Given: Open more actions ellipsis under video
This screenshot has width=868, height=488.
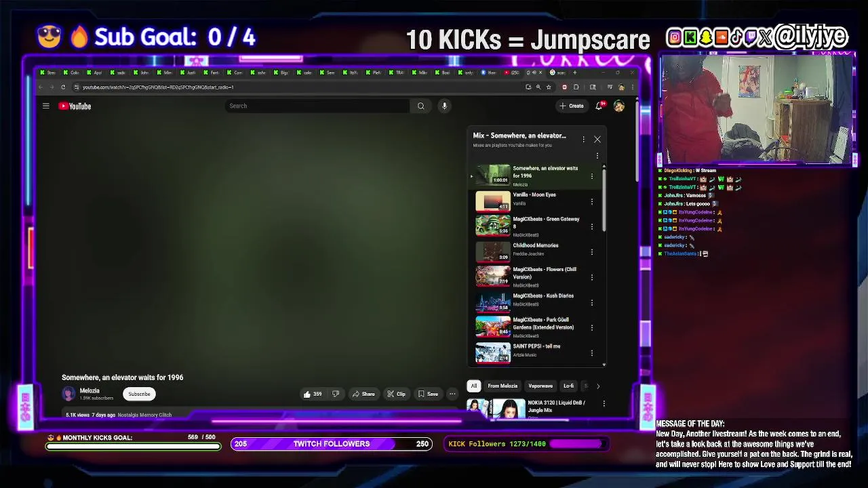Looking at the screenshot, I should tap(452, 394).
